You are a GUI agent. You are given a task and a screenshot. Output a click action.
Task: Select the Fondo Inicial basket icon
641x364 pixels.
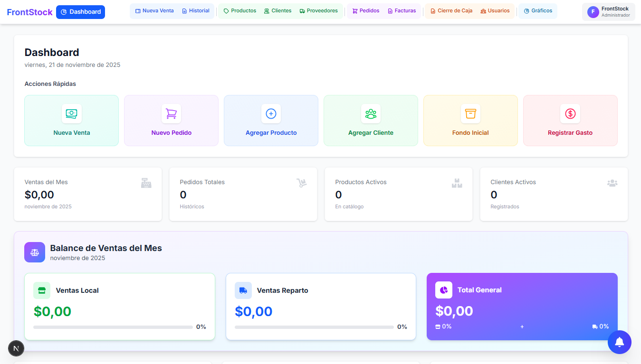(x=470, y=113)
